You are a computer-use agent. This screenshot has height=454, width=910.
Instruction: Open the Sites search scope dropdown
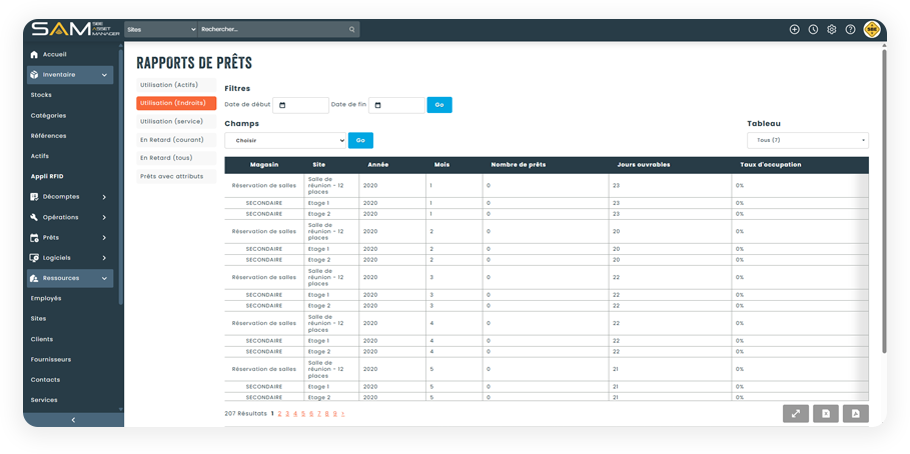click(160, 30)
